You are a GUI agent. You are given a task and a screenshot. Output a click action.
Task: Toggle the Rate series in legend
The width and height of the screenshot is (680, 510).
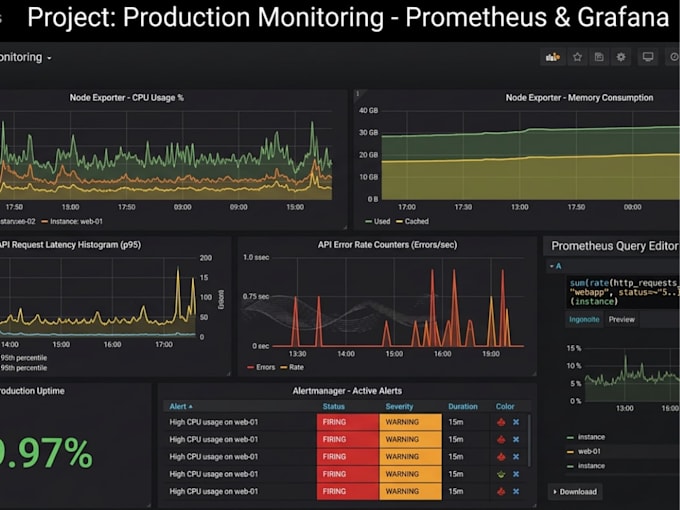point(292,367)
